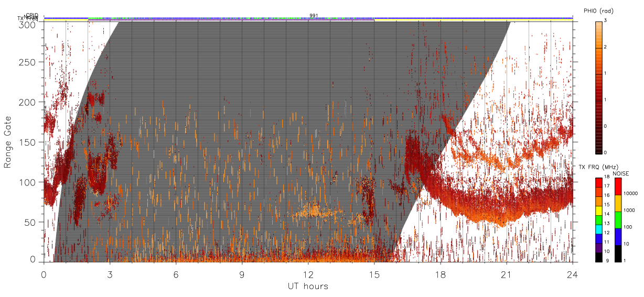The width and height of the screenshot is (644, 297).
Task: Pick the cyan 12-13 MHz TX FRQ swatch
Action: [x=598, y=229]
